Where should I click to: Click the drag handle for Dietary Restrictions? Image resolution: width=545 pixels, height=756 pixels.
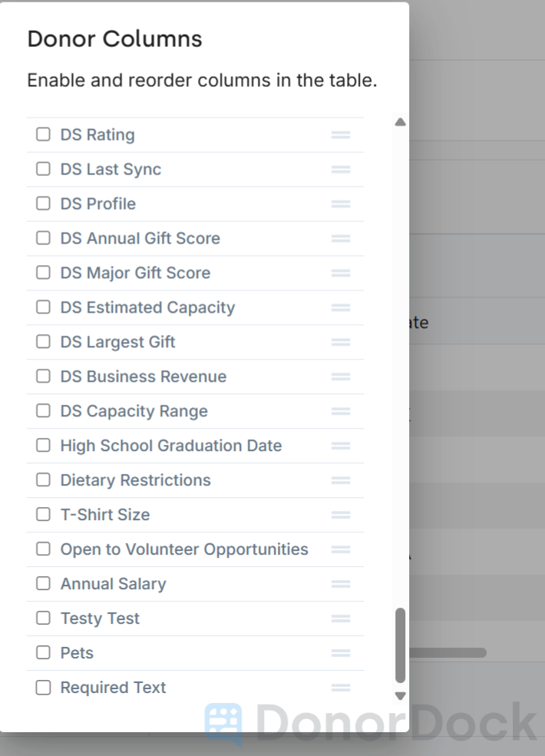point(340,480)
